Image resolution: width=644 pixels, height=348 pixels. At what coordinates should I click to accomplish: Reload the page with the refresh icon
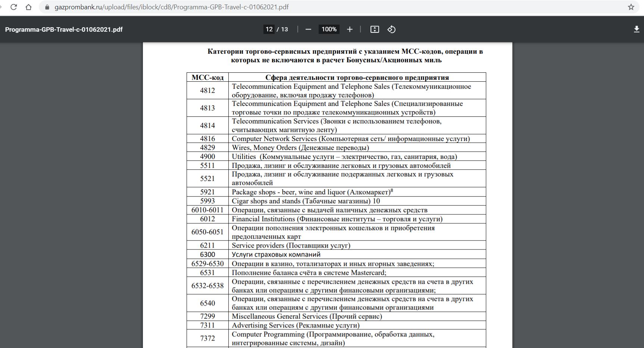(x=14, y=7)
